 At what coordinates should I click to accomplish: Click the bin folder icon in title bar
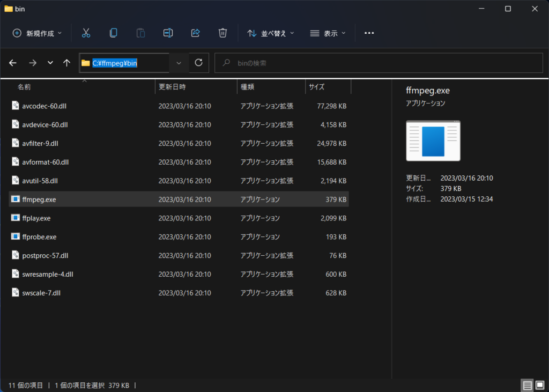9,9
